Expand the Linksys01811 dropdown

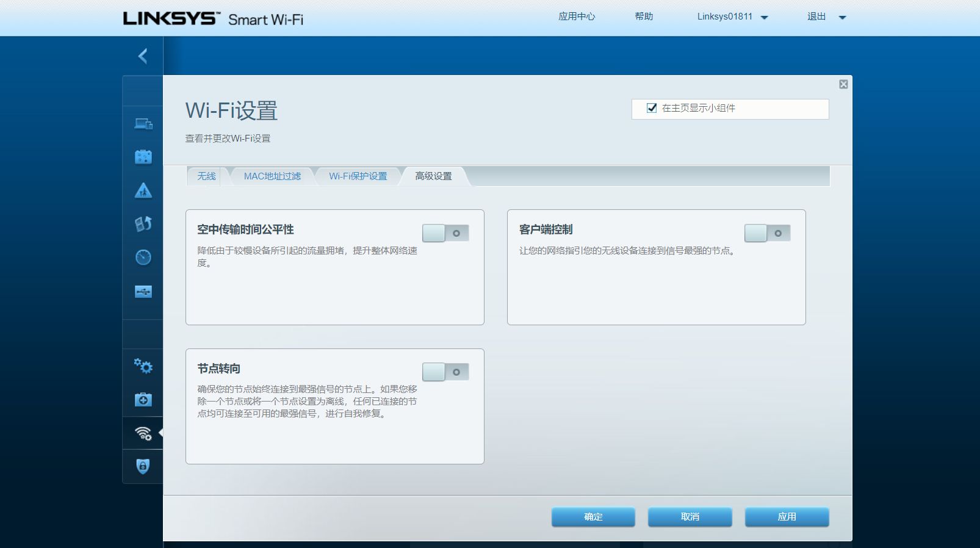pyautogui.click(x=764, y=18)
